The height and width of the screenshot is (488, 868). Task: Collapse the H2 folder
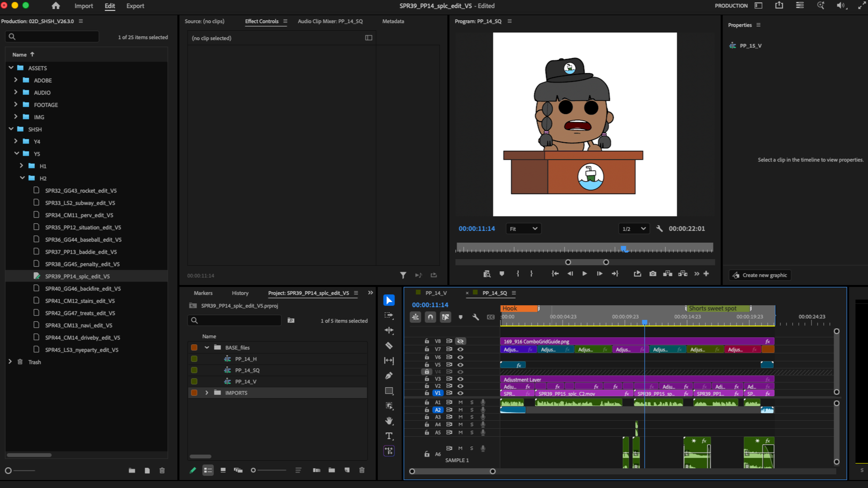pos(22,178)
